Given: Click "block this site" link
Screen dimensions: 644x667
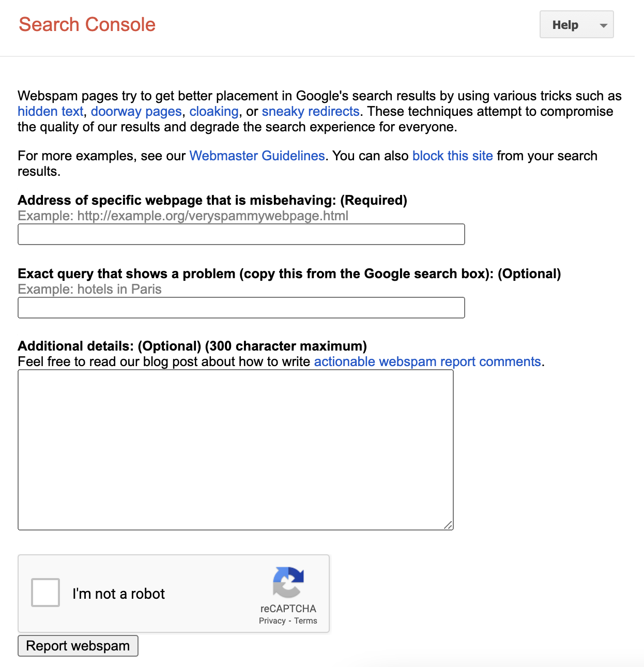Looking at the screenshot, I should [x=452, y=156].
